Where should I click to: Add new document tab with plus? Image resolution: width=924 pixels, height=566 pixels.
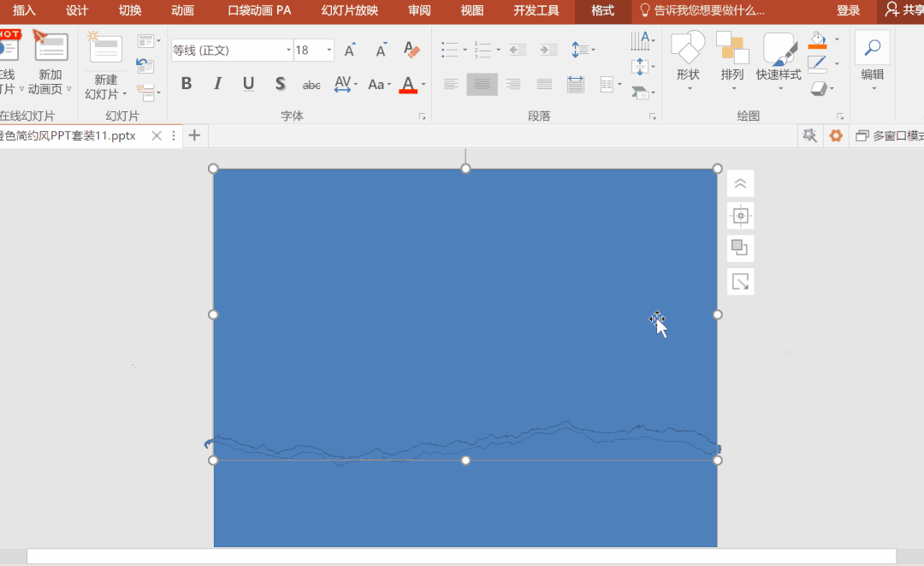[x=194, y=135]
